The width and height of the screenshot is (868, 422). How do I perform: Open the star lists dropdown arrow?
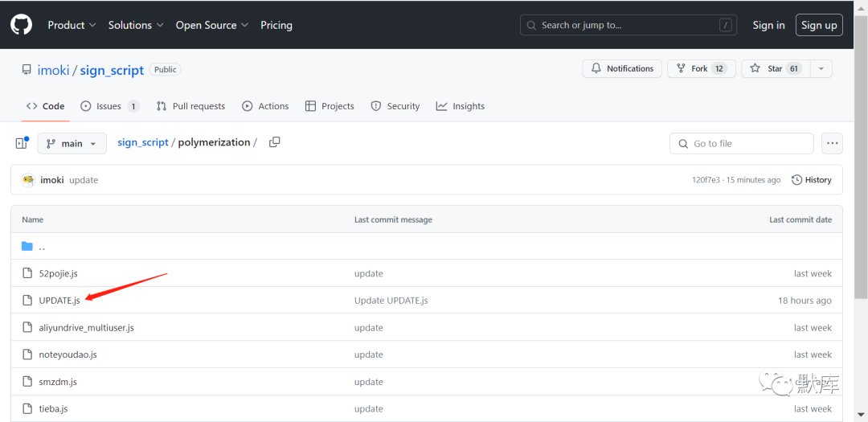tap(821, 68)
